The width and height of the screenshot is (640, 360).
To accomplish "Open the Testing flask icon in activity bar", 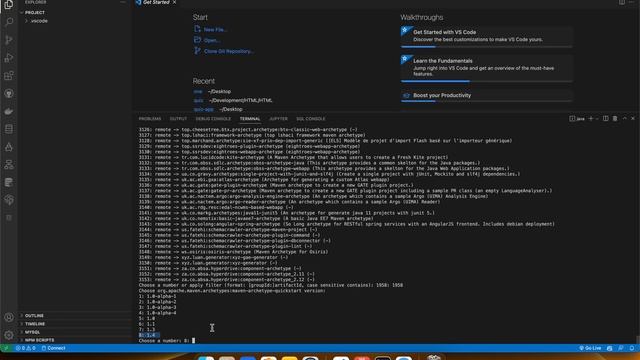I will 9,147.
